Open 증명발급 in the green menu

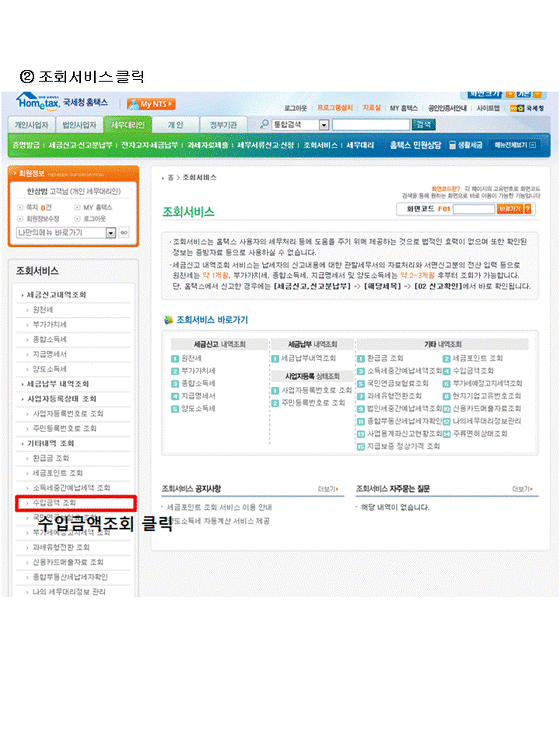pos(26,145)
